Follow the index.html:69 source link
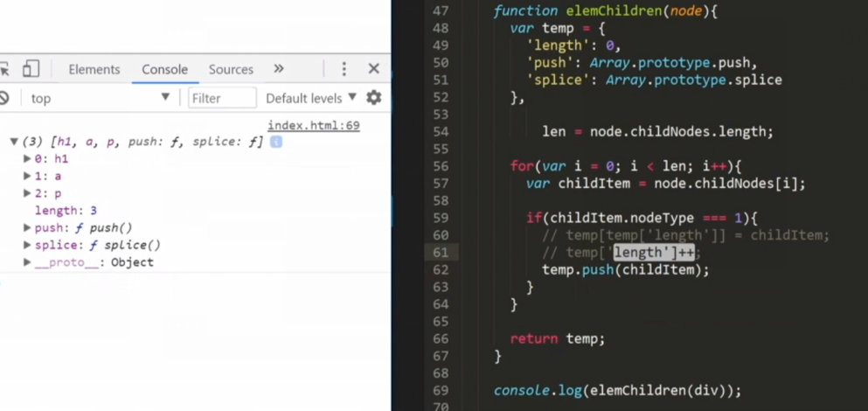The height and width of the screenshot is (411, 868). tap(313, 126)
